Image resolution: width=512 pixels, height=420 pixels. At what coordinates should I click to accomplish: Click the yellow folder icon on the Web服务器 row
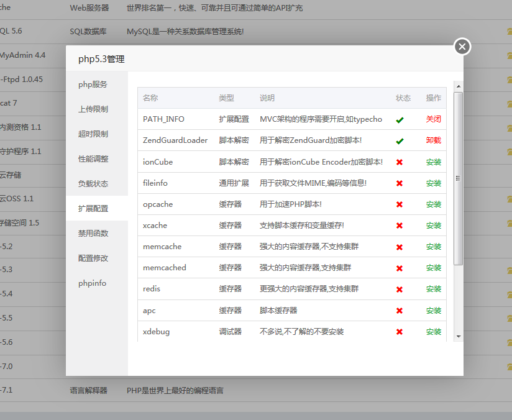coord(508,8)
